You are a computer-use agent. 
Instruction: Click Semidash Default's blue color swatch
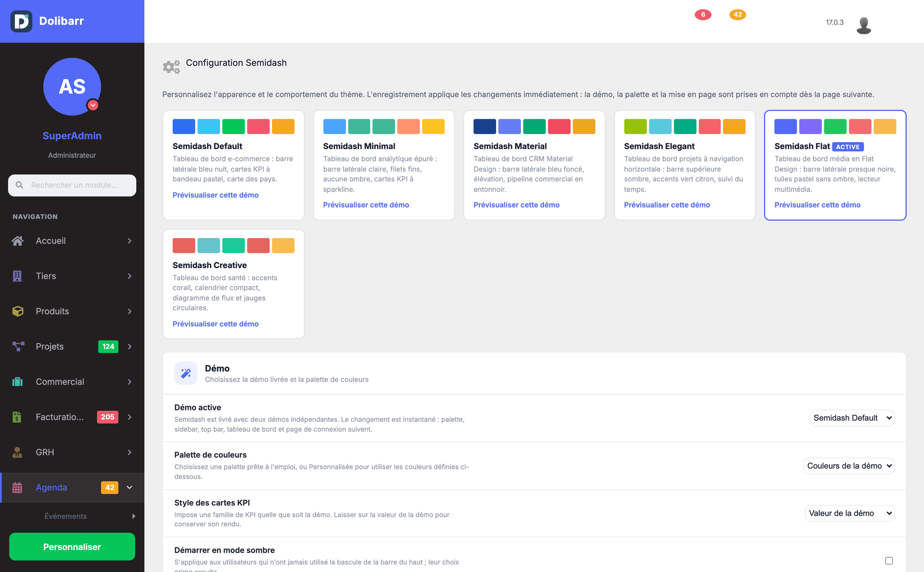[x=184, y=126]
